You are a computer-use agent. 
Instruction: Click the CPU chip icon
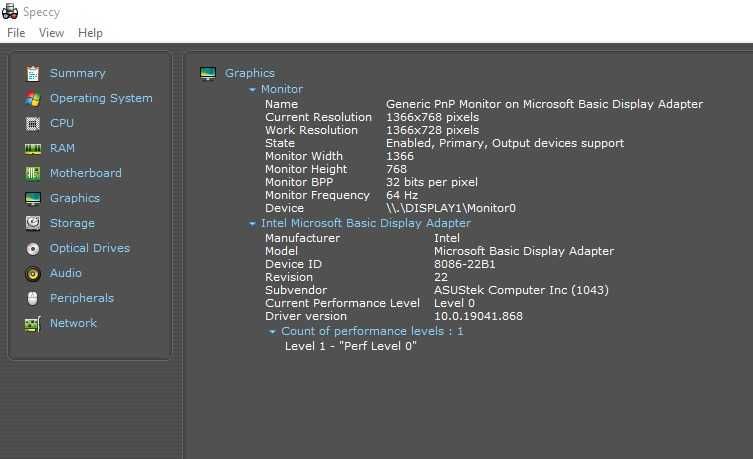[33, 123]
